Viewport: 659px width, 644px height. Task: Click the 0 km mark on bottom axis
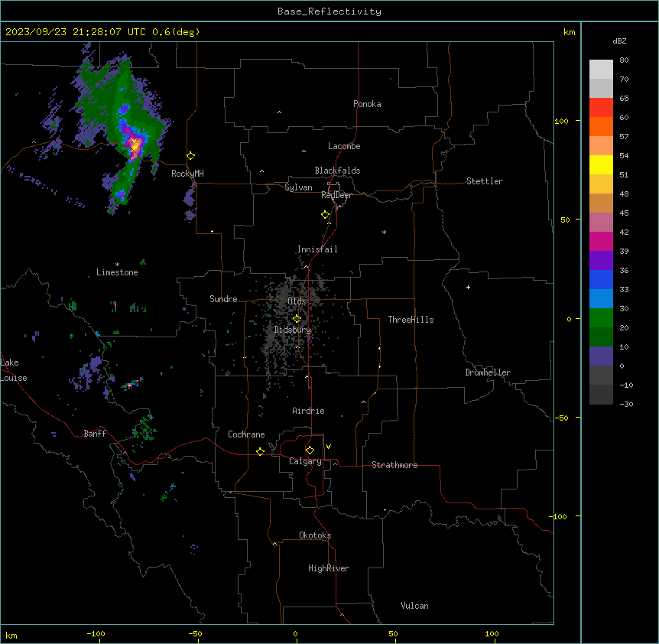point(295,634)
